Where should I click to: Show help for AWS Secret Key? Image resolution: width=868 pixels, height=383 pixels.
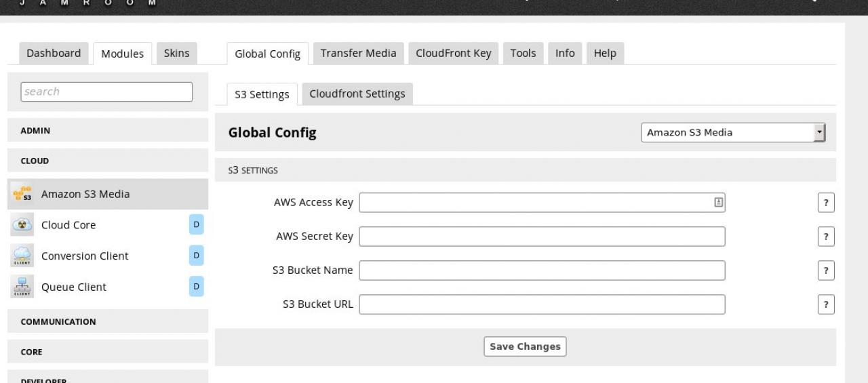(825, 237)
